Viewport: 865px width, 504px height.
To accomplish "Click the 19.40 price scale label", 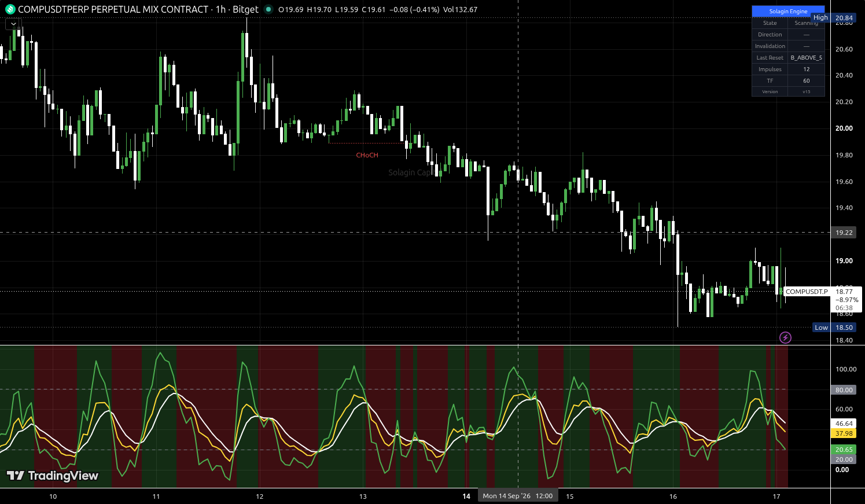I will point(844,208).
